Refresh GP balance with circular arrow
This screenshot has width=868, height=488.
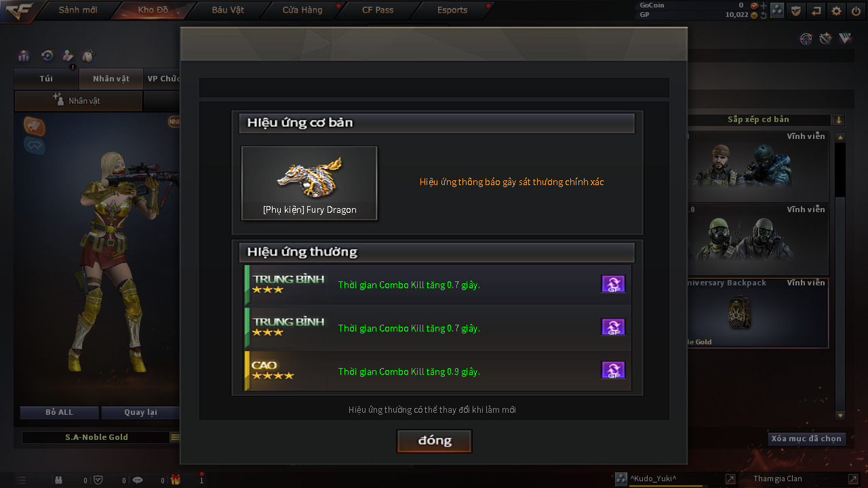click(x=764, y=15)
